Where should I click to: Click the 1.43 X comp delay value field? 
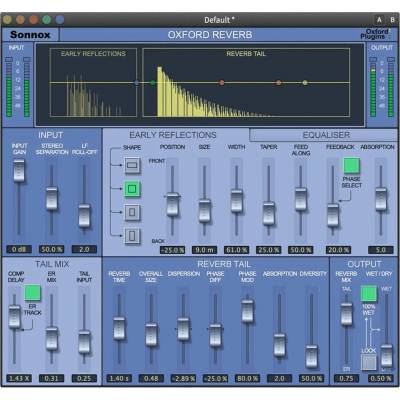pyautogui.click(x=19, y=378)
